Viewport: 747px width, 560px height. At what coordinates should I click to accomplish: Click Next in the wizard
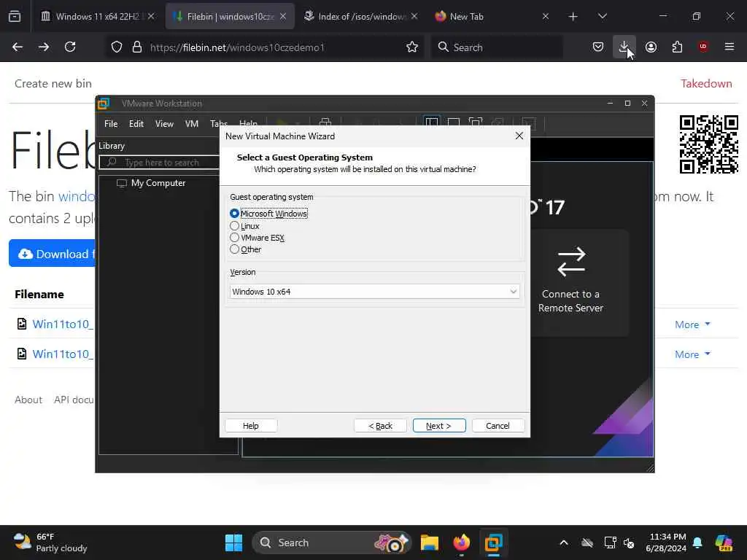point(438,426)
